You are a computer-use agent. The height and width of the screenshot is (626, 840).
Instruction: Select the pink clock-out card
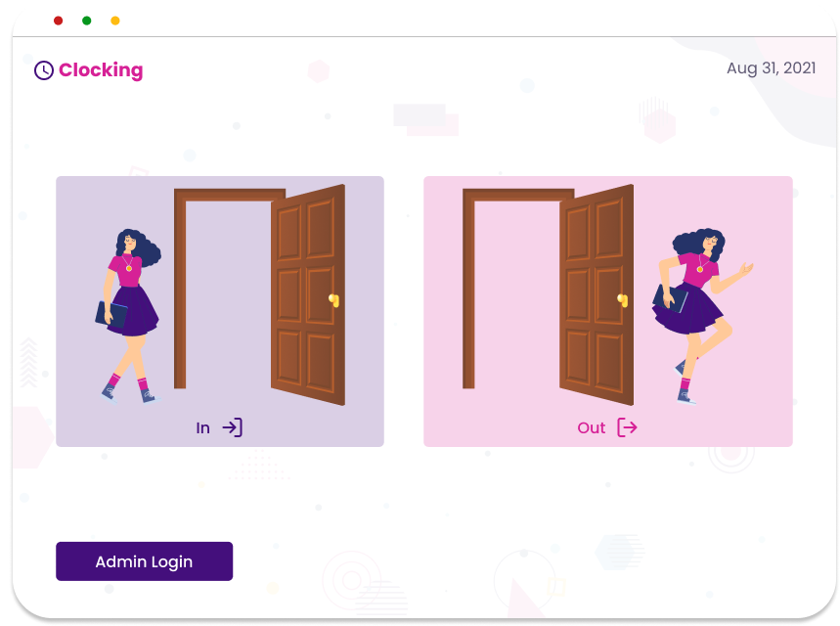pos(608,311)
